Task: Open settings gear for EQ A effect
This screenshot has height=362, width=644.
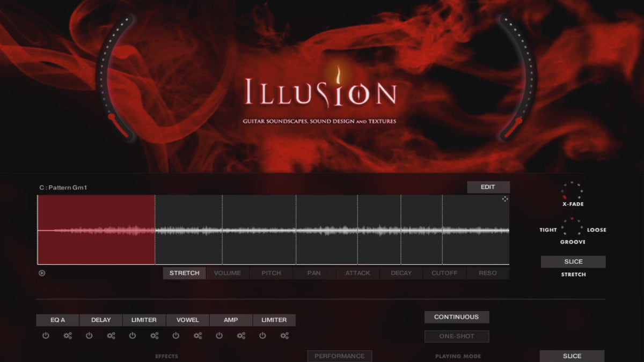Action: (x=68, y=336)
